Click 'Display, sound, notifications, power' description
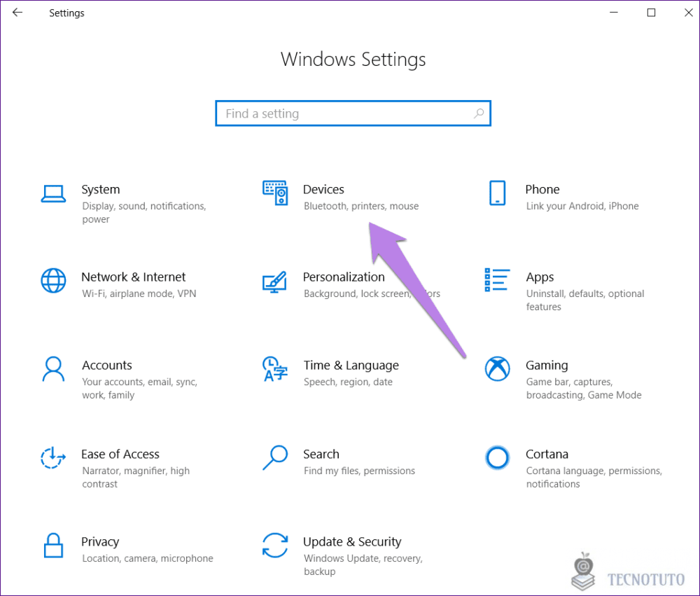Image resolution: width=700 pixels, height=596 pixels. pyautogui.click(x=143, y=213)
